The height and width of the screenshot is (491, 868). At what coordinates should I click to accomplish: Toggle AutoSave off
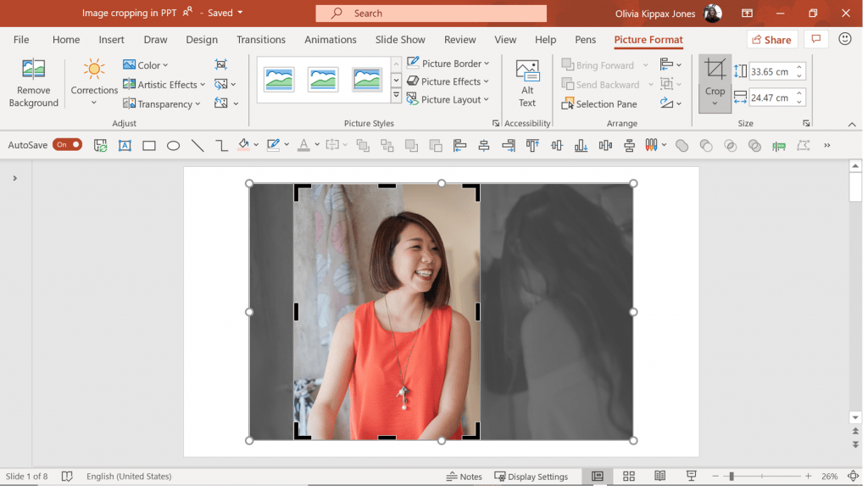67,144
